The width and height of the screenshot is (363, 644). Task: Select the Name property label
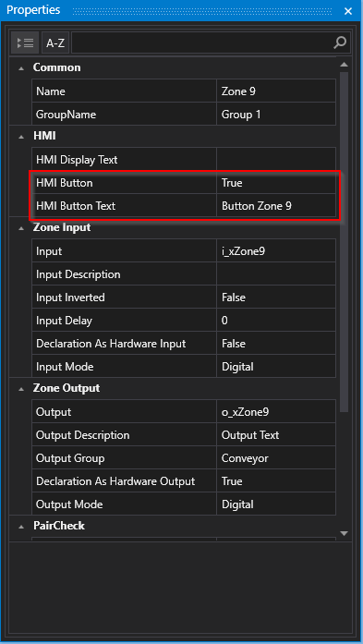pyautogui.click(x=51, y=91)
